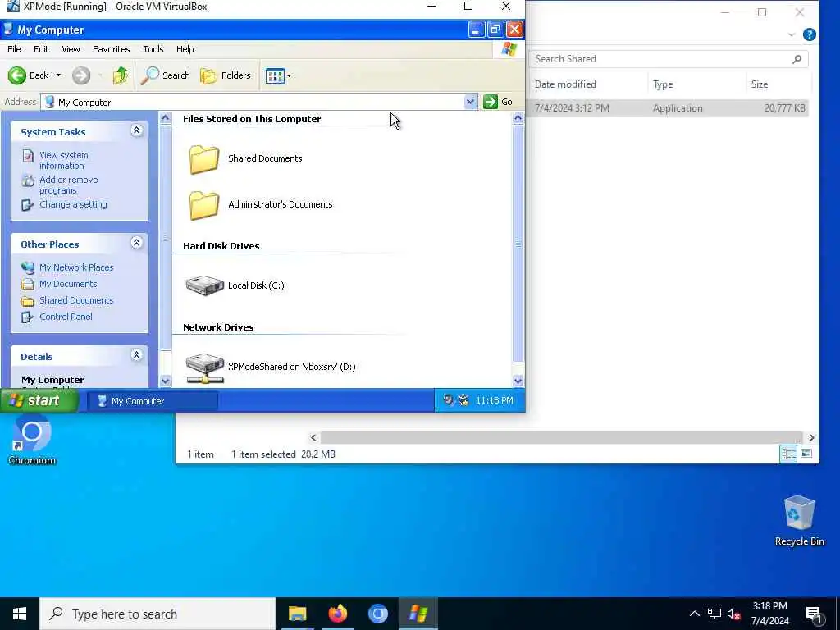Open the View menu
The height and width of the screenshot is (630, 840).
point(71,49)
